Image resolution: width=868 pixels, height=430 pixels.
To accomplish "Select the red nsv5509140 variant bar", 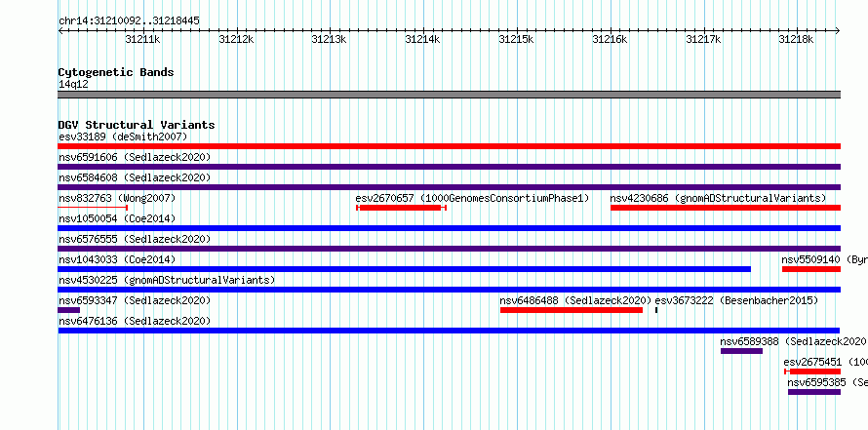I will click(811, 269).
